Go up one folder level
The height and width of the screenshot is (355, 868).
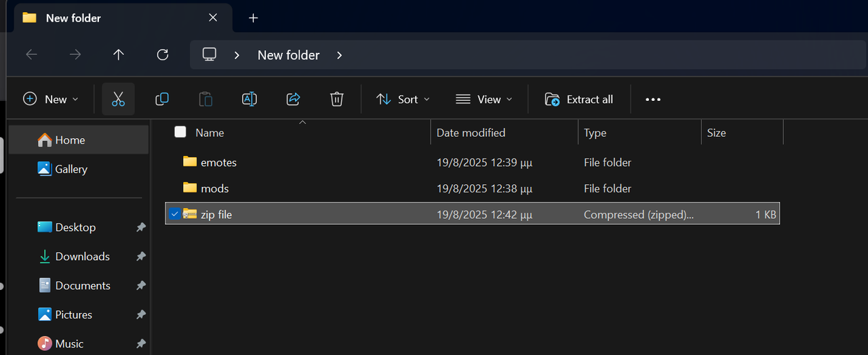point(119,55)
